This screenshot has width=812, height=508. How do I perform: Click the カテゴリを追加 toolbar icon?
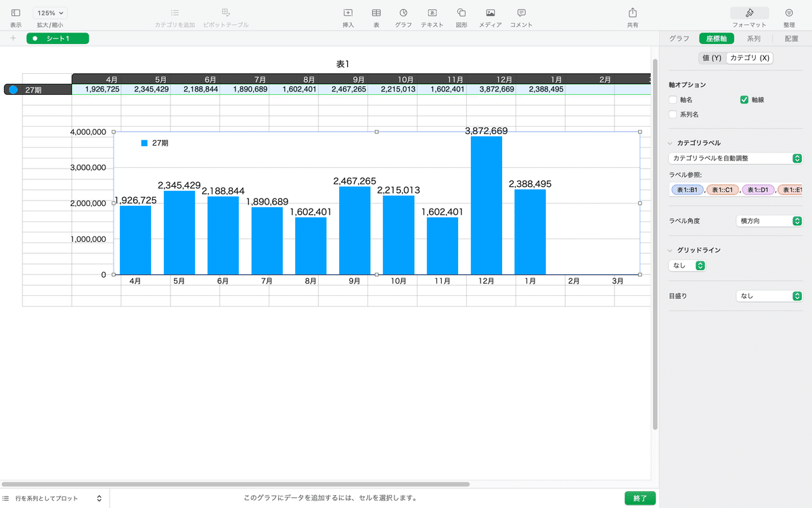175,13
